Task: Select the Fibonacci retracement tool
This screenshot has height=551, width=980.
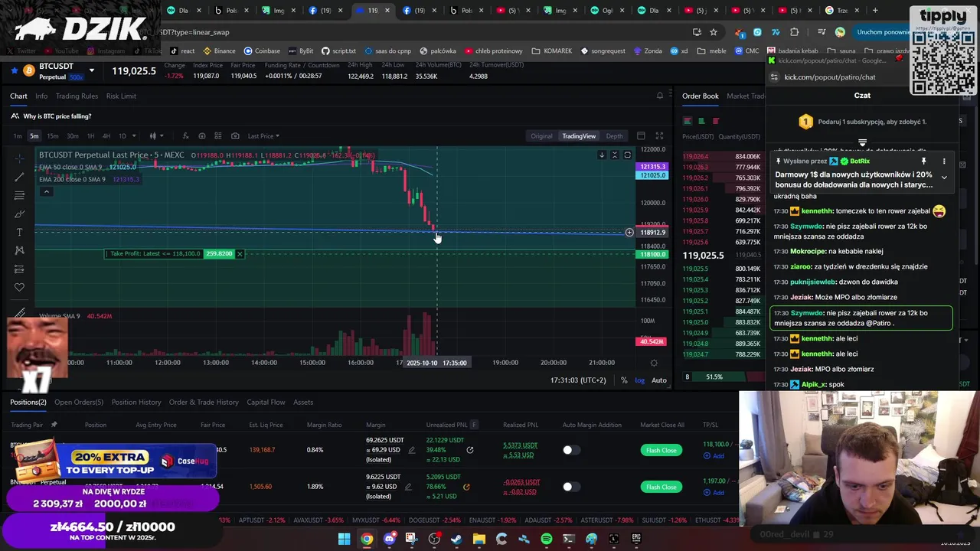Action: click(x=19, y=195)
